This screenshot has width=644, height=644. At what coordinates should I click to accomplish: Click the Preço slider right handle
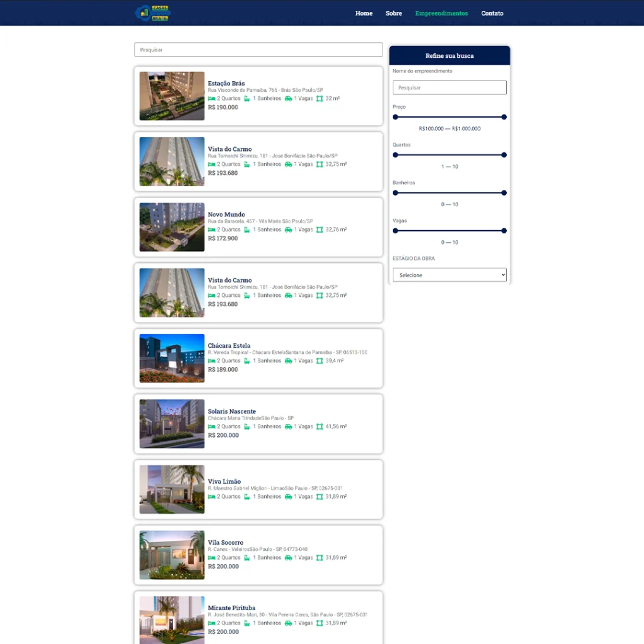504,117
